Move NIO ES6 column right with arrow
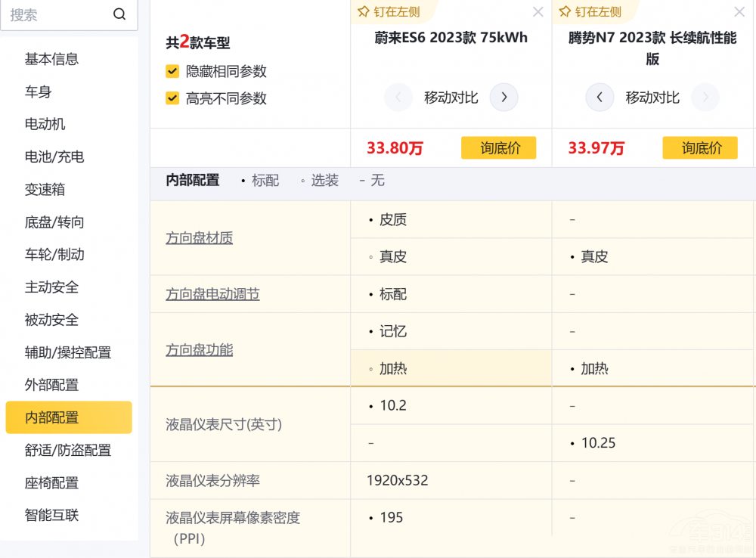Image resolution: width=756 pixels, height=558 pixels. [x=503, y=98]
